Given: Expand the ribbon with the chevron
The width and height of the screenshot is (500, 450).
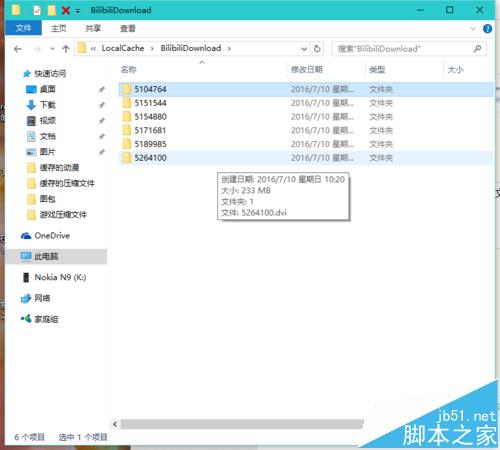Looking at the screenshot, I should [473, 29].
